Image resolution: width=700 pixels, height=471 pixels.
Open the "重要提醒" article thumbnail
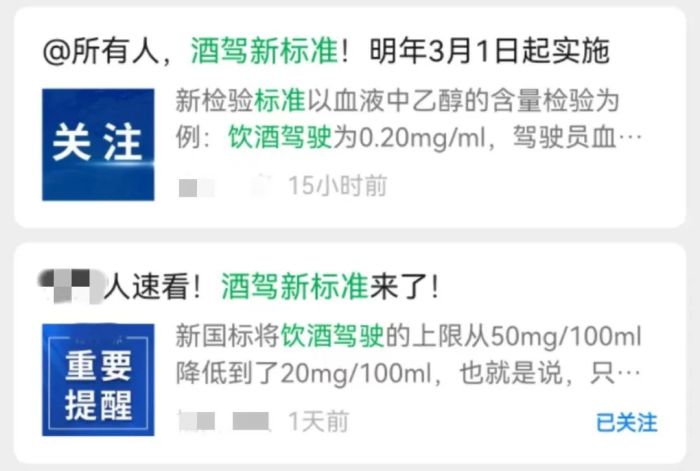tap(98, 379)
